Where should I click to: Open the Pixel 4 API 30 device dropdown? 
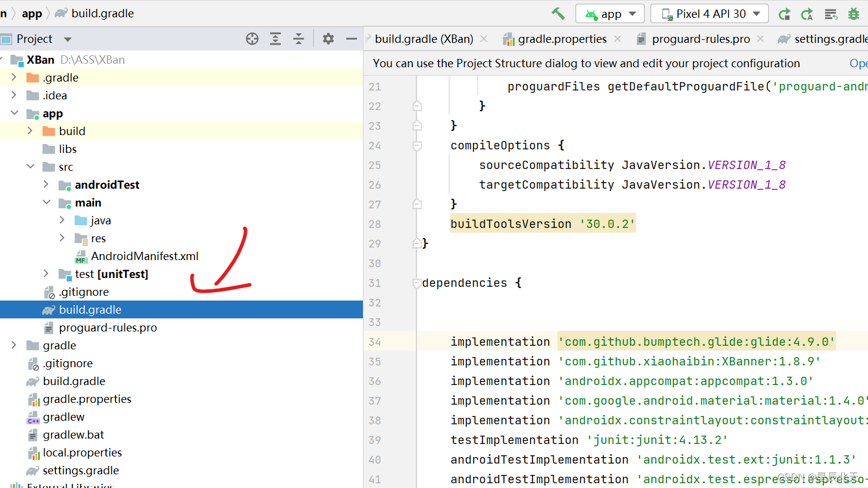tap(709, 14)
